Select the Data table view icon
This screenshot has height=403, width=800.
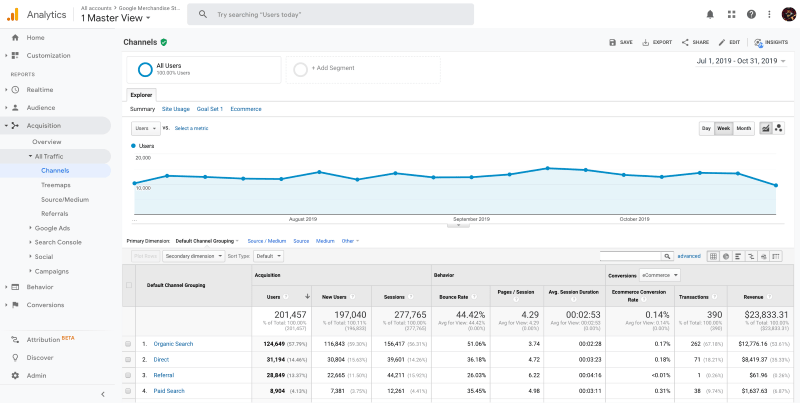[713, 256]
